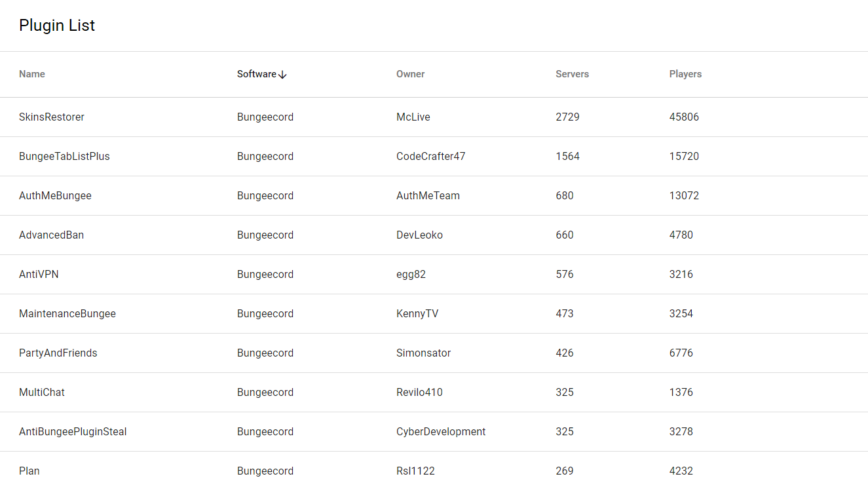Viewport: 868px width, 489px height.
Task: Sort table by Players column header
Action: point(685,74)
